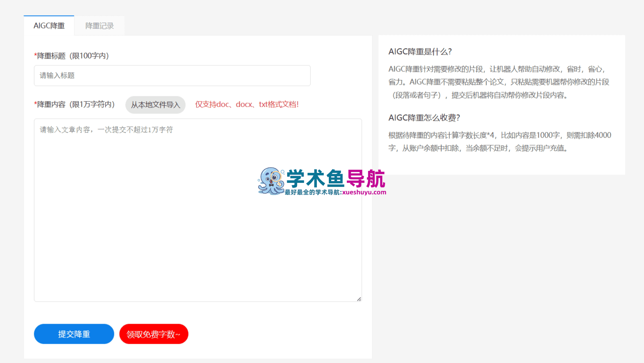
Task: Click the paragraph starting AIGC降重针对需要修改的片段
Action: pos(499,82)
